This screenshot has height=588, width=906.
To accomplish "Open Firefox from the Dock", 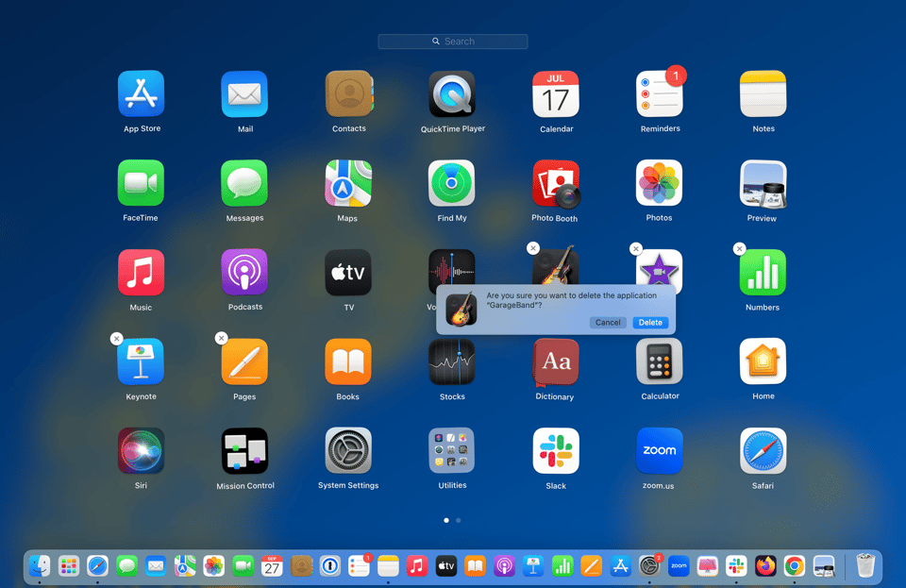I will click(765, 566).
